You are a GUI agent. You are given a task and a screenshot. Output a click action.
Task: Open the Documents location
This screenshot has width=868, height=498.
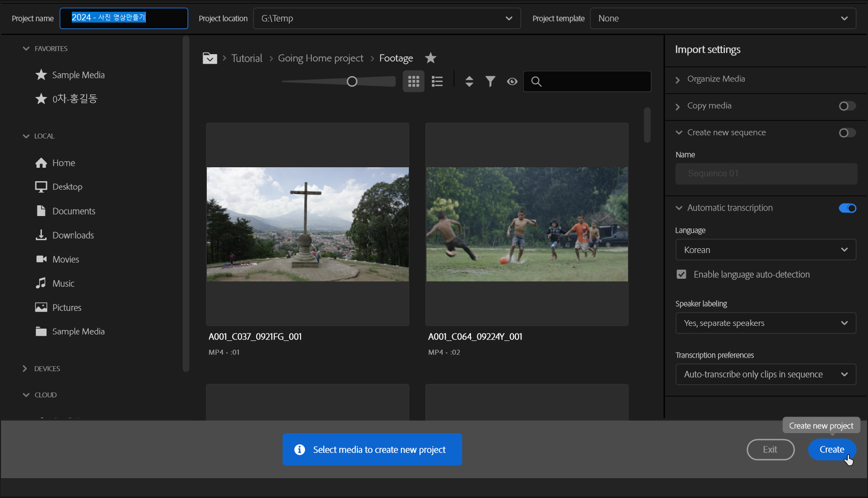pyautogui.click(x=65, y=211)
